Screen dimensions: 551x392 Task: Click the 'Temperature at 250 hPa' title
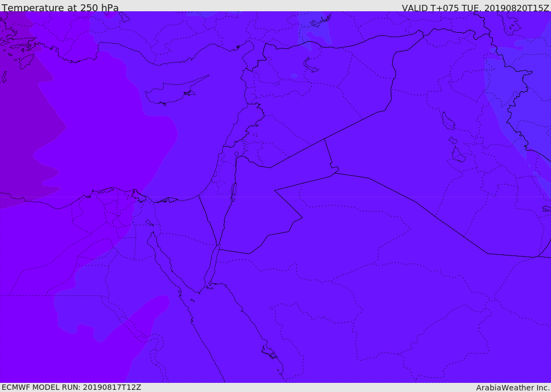[60, 8]
